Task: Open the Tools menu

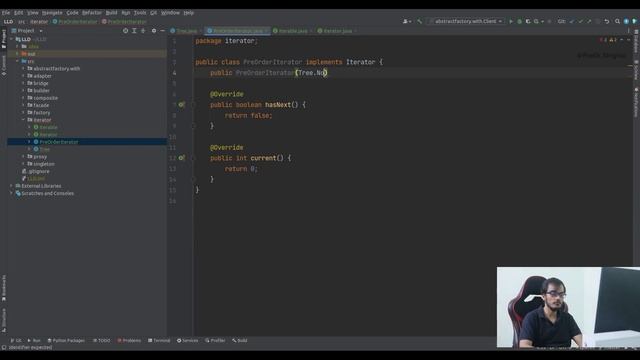Action: coord(140,13)
